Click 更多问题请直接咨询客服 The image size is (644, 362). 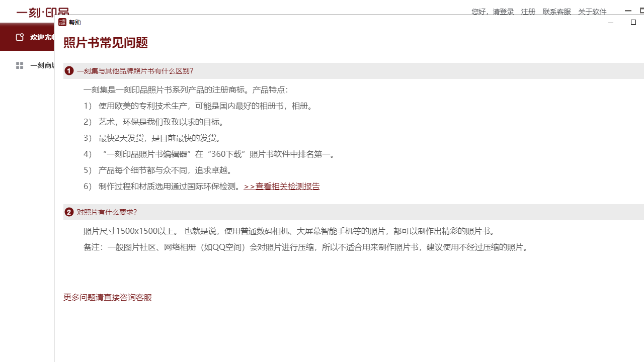coord(107,297)
